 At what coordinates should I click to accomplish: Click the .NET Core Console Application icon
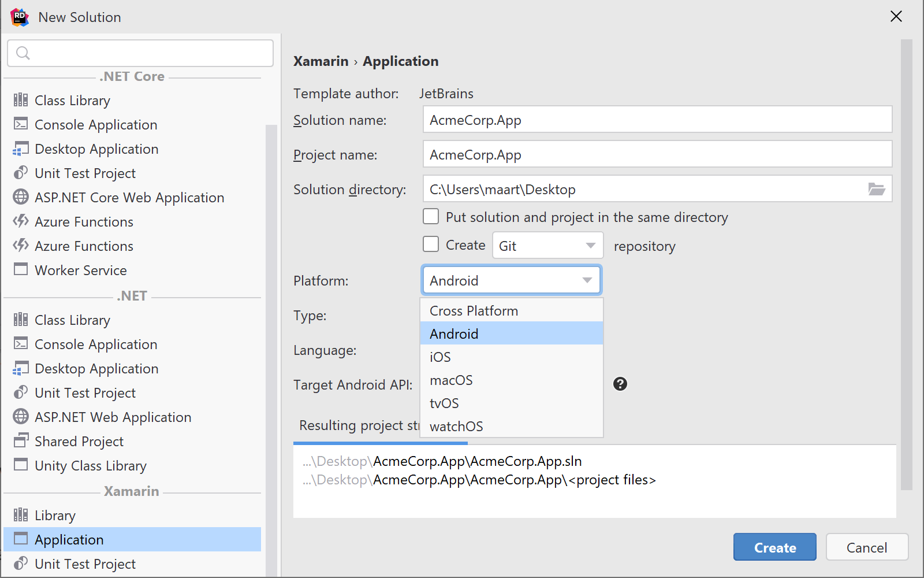(x=21, y=124)
